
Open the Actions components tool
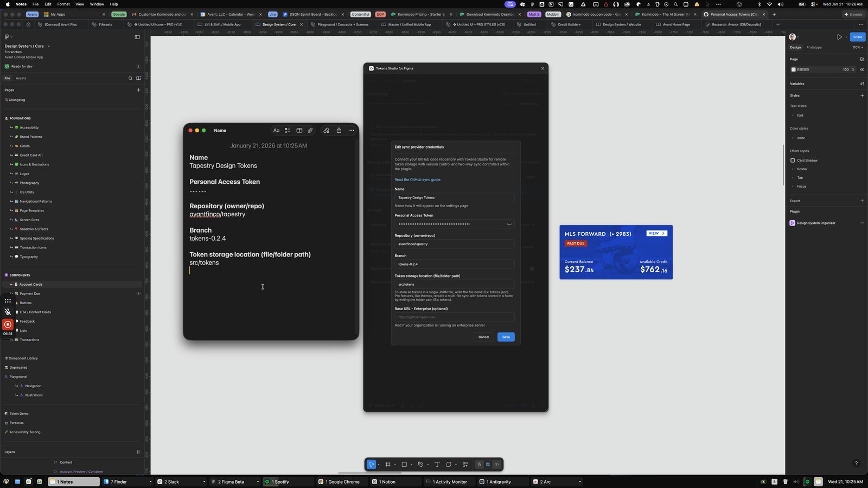point(465,465)
